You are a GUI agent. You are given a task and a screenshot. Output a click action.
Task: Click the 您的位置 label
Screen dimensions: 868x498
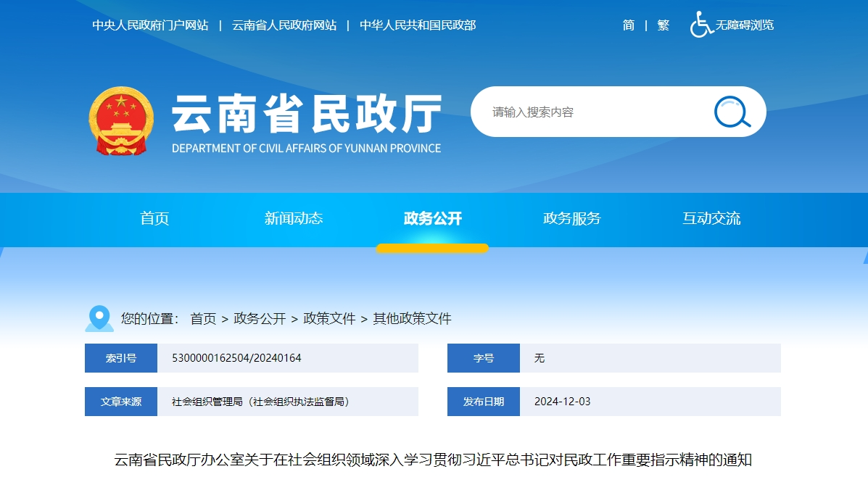click(x=149, y=319)
